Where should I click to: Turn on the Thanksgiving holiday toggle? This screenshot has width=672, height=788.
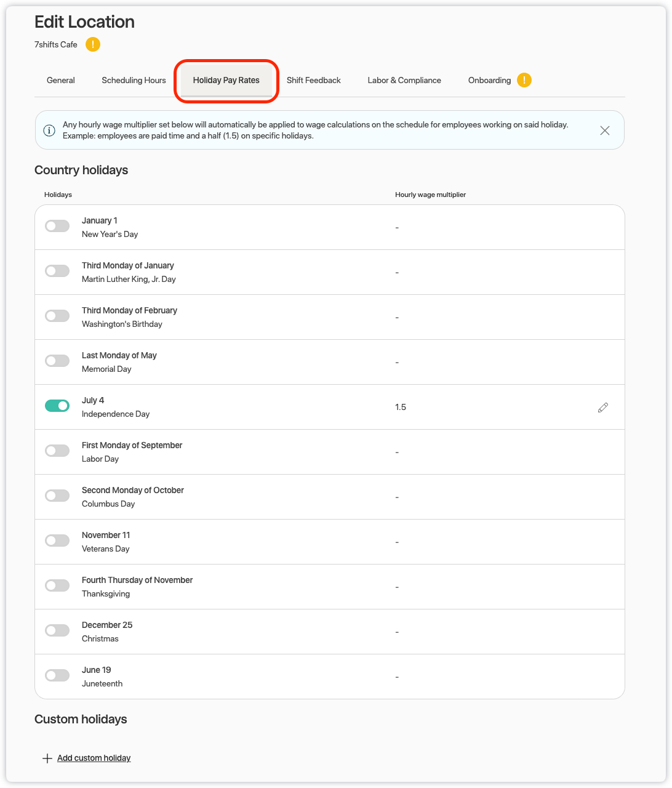[57, 585]
